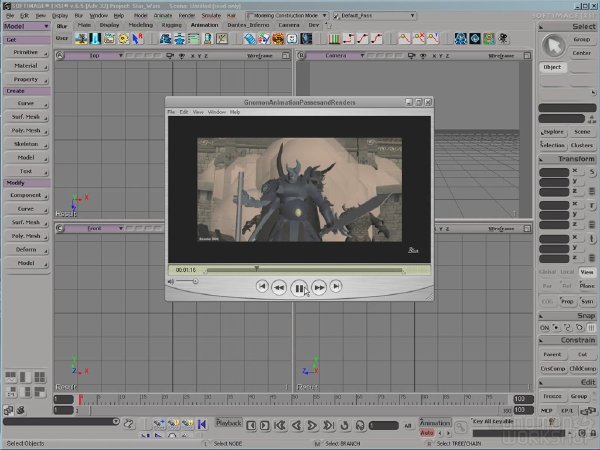
Task: Click the QuickTime playhead on scrubber
Action: pyautogui.click(x=257, y=268)
